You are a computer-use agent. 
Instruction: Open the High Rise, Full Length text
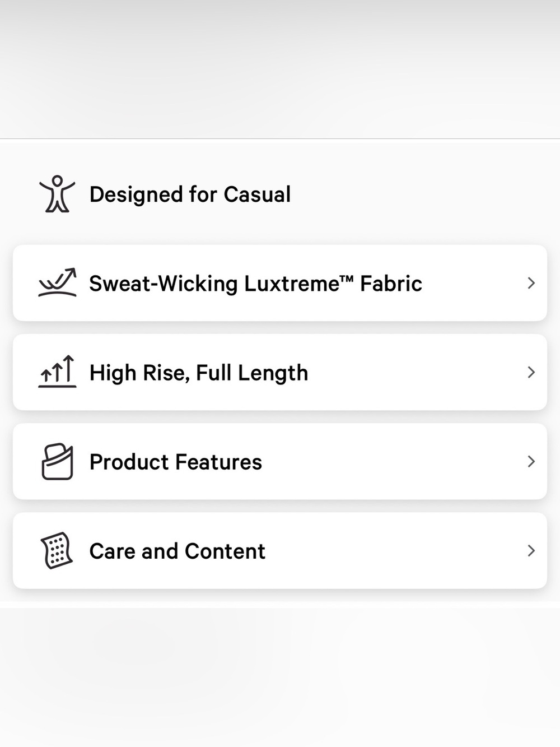point(199,373)
